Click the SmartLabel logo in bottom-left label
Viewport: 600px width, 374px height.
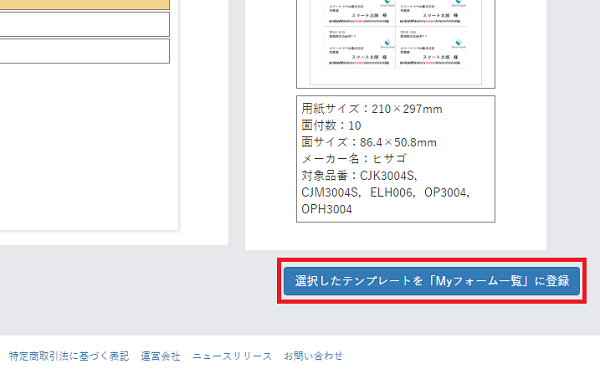[387, 43]
